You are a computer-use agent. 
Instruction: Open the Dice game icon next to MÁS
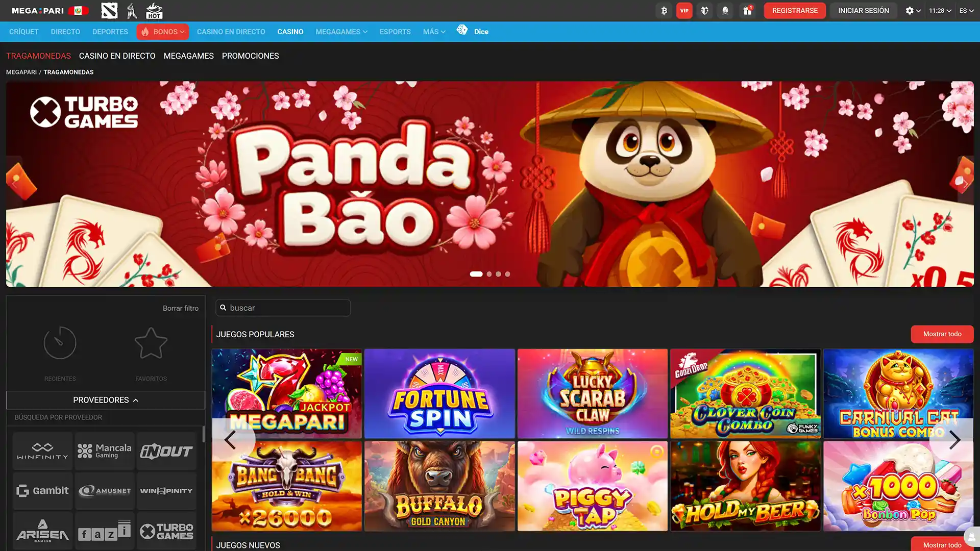pyautogui.click(x=463, y=30)
